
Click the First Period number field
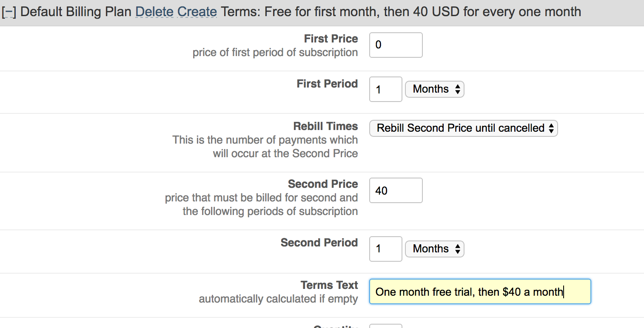pyautogui.click(x=385, y=89)
